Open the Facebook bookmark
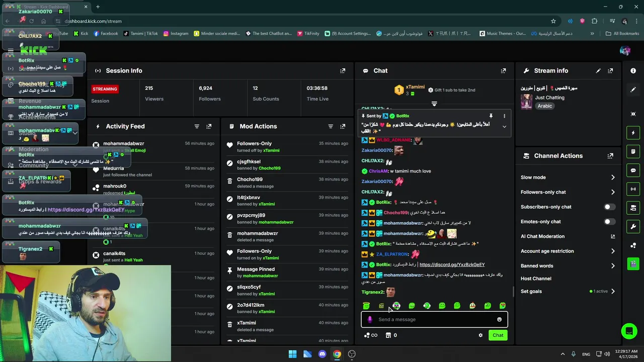Image resolution: width=644 pixels, height=362 pixels. (x=106, y=34)
